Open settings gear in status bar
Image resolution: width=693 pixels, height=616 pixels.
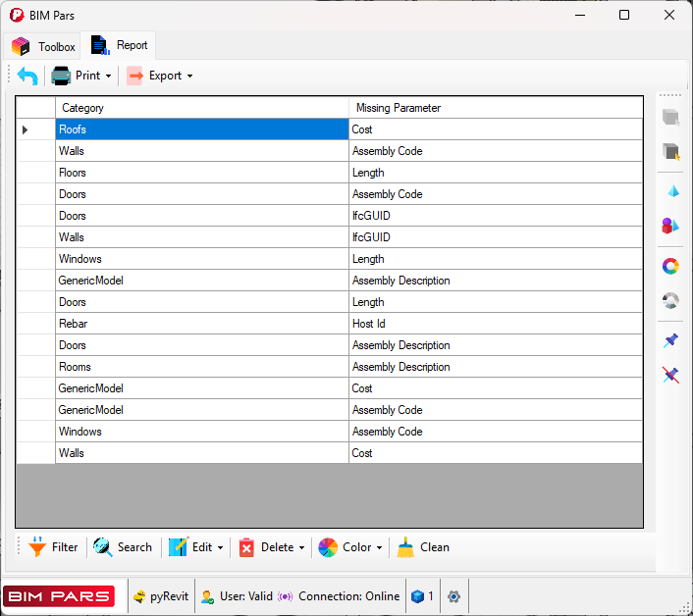453,596
